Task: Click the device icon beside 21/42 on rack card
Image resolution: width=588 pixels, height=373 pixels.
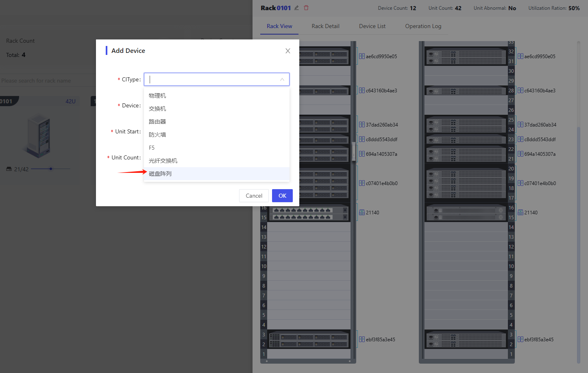Action: coord(9,169)
